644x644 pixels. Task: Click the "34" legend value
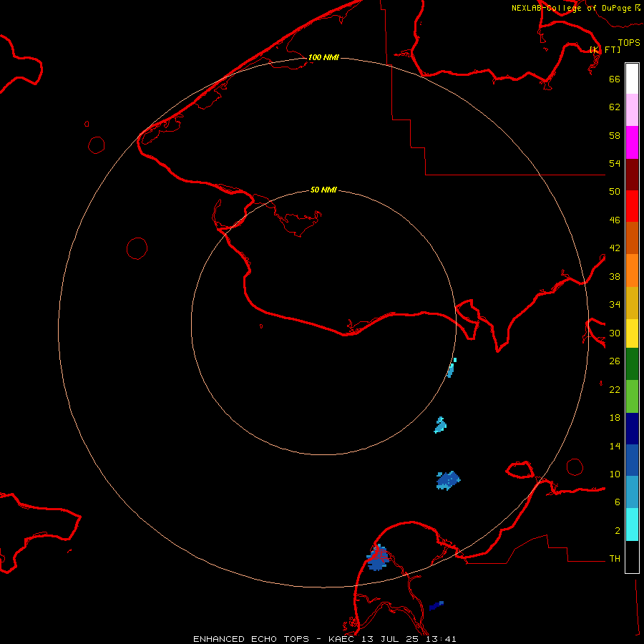(615, 305)
